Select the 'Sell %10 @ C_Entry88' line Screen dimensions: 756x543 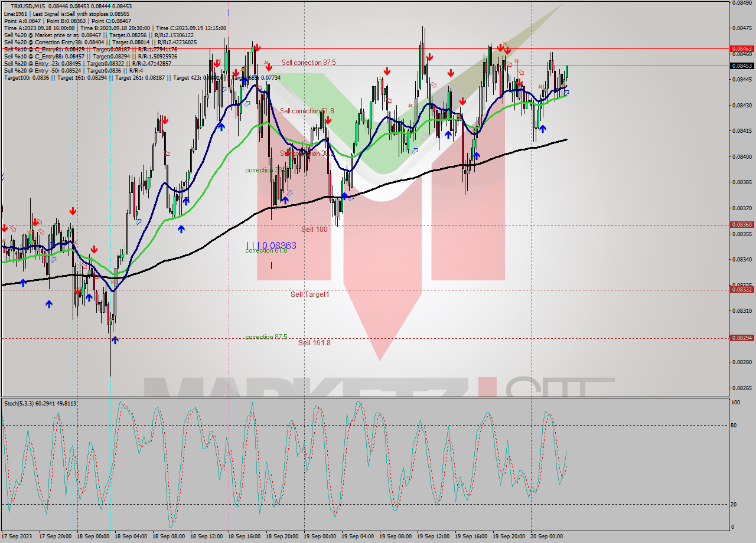pos(90,56)
